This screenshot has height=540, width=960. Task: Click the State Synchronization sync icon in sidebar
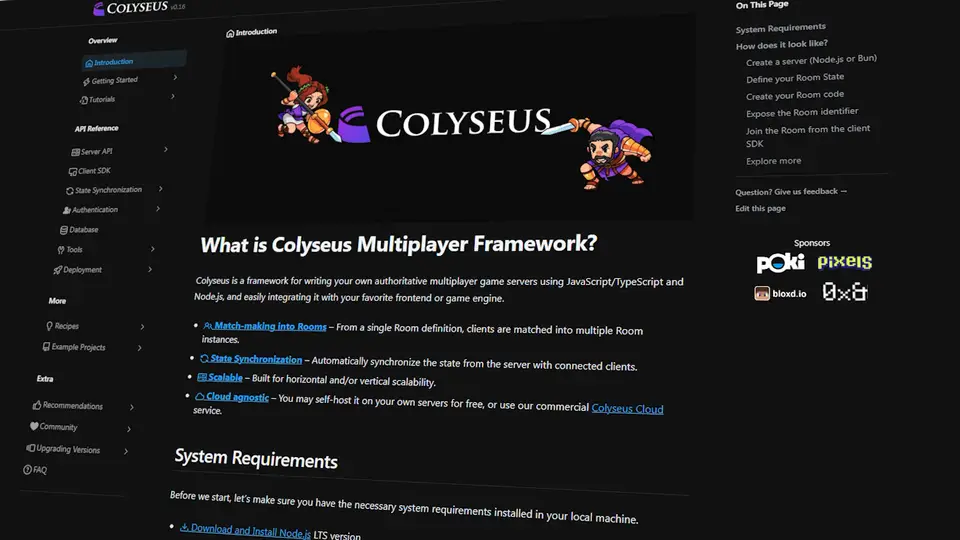tap(70, 191)
